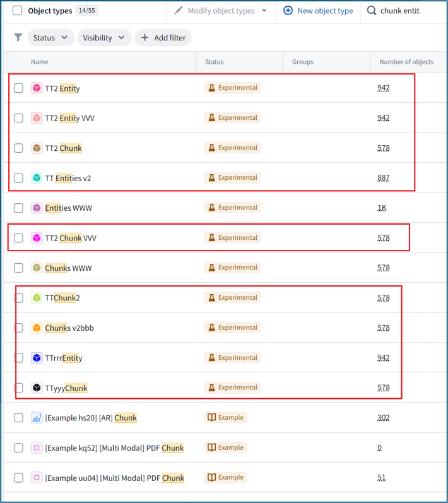The image size is (448, 503).
Task: Tick the checkbox for TT2 Chunk
Action: (x=18, y=148)
